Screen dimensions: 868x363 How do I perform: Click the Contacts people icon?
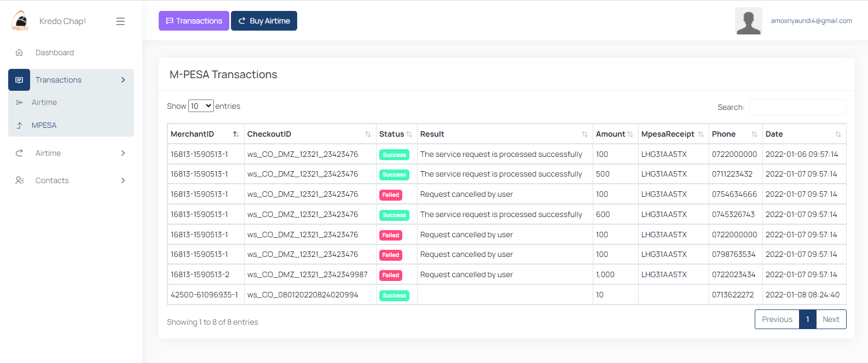pyautogui.click(x=19, y=180)
